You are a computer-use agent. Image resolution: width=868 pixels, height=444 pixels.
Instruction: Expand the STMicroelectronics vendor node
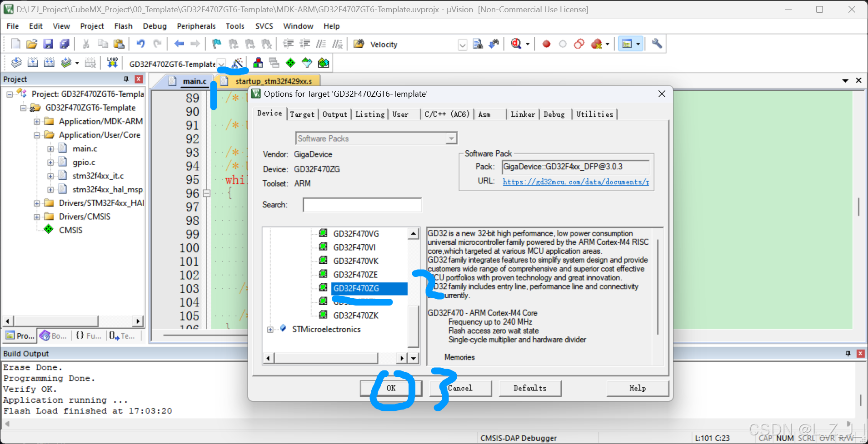click(270, 330)
